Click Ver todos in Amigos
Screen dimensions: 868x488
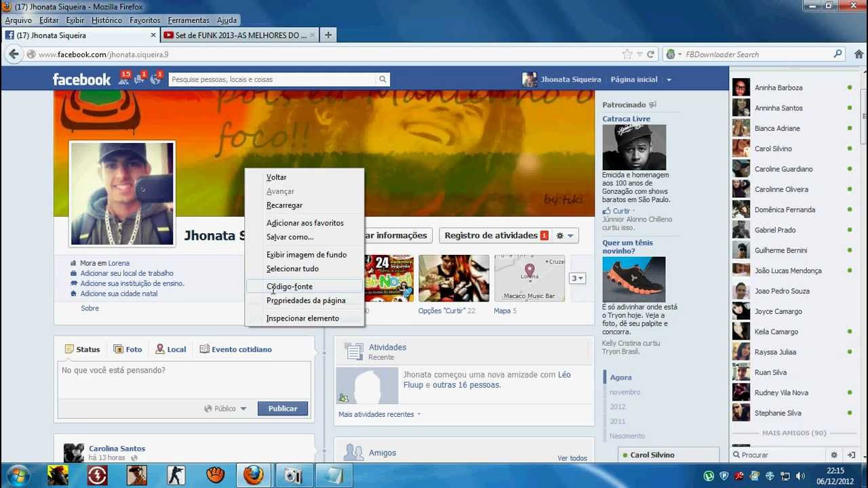(x=572, y=458)
